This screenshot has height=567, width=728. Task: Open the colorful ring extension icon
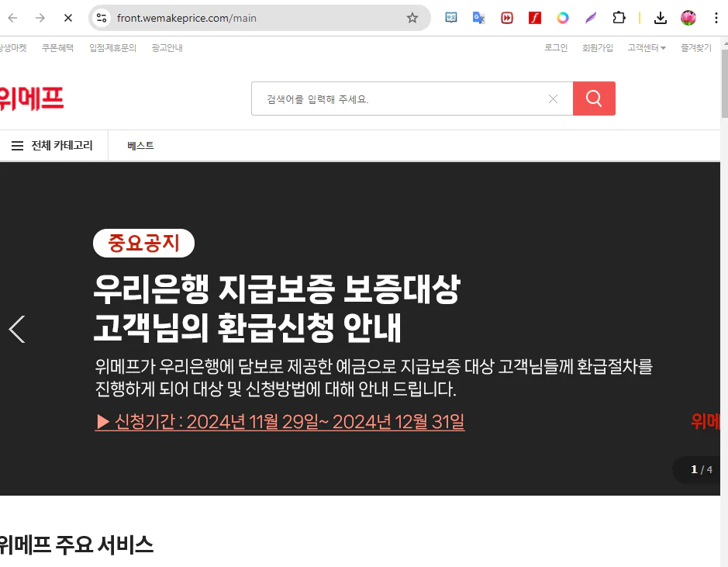pos(563,18)
